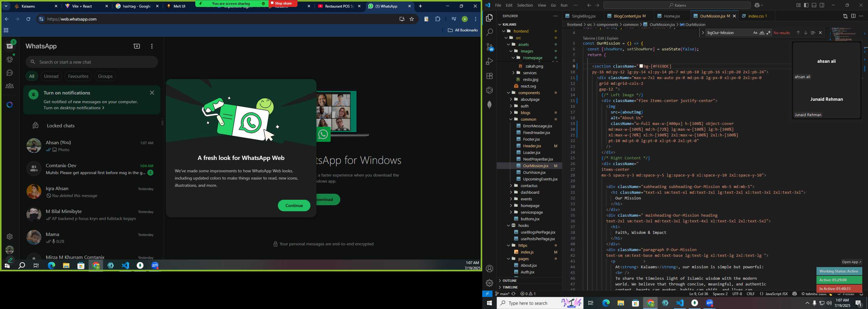This screenshot has height=309, width=868.
Task: Go to next match in find widget
Action: (805, 33)
